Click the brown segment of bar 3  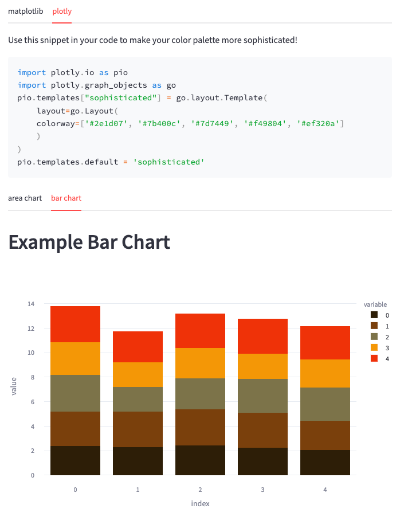tap(262, 430)
